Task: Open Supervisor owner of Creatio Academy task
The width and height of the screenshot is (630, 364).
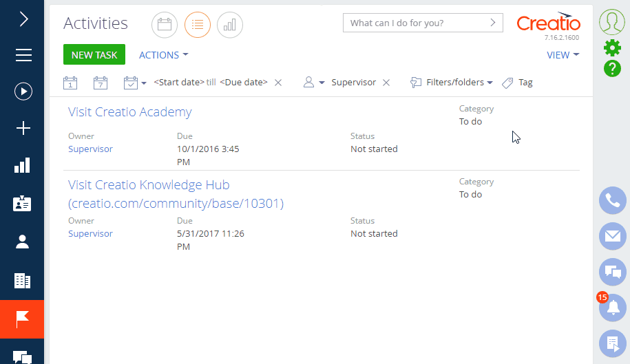Action: coord(90,149)
